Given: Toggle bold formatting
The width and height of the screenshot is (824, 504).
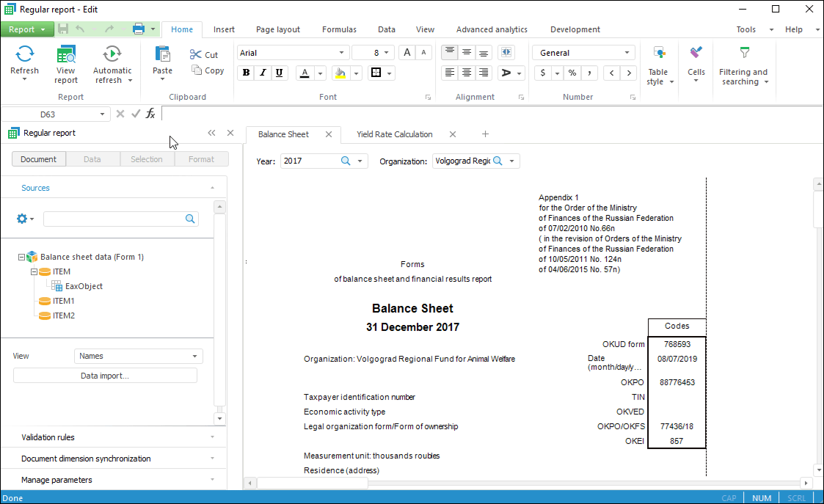Looking at the screenshot, I should tap(246, 73).
